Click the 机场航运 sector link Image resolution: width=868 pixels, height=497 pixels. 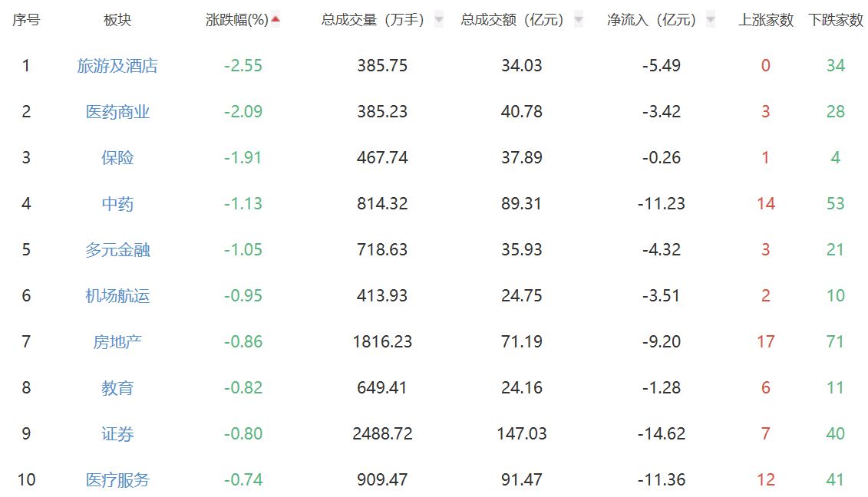(117, 296)
